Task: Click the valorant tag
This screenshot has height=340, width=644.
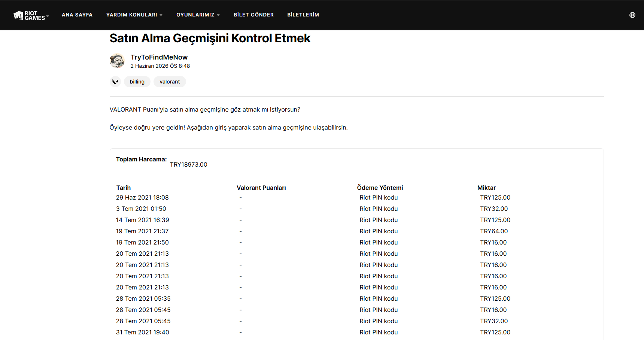Action: [170, 82]
